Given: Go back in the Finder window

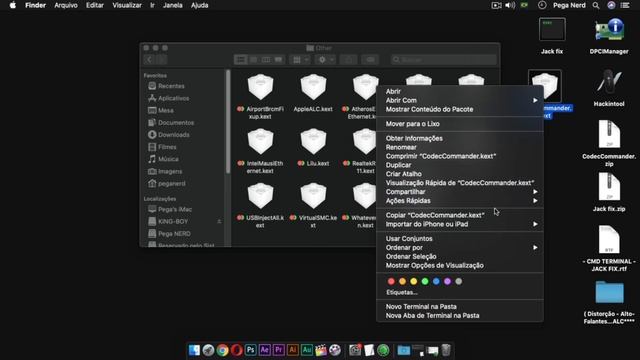Looking at the screenshot, I should (149, 60).
